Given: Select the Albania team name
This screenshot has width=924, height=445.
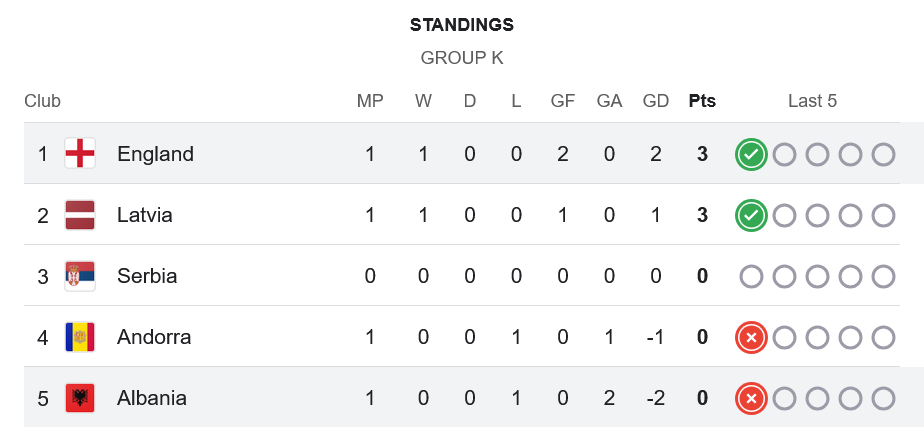Looking at the screenshot, I should coord(152,398).
